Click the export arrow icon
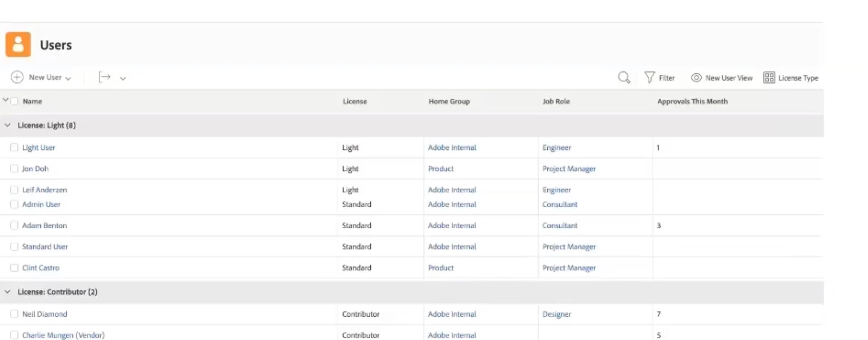Screen dimensions: 868x340 click(104, 78)
